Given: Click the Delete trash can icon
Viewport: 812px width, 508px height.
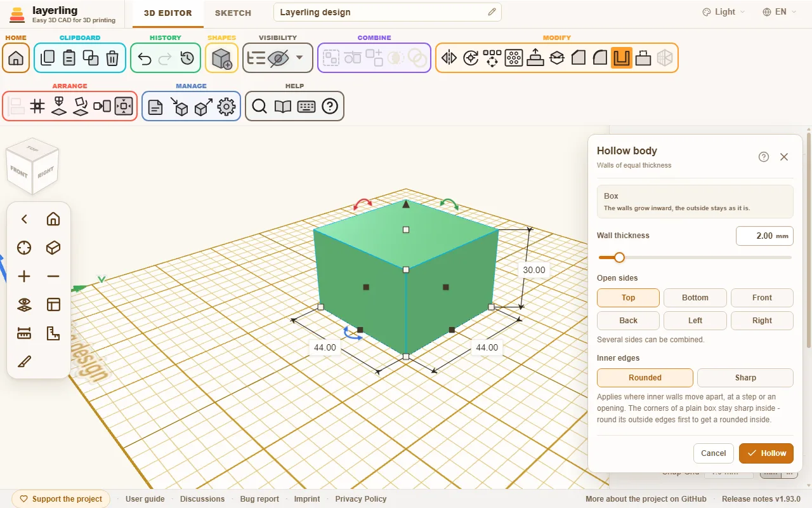Looking at the screenshot, I should tap(112, 58).
